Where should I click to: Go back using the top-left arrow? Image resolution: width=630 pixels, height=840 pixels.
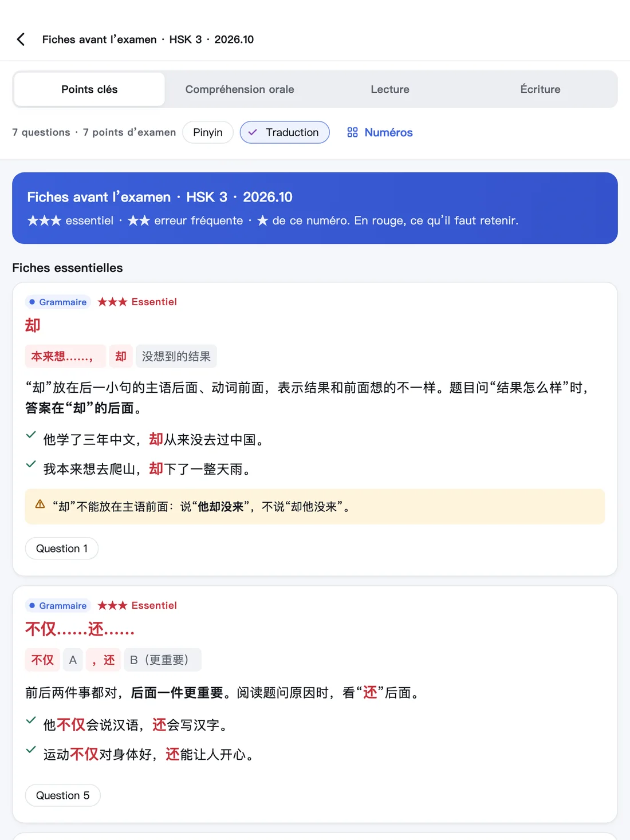tap(21, 39)
